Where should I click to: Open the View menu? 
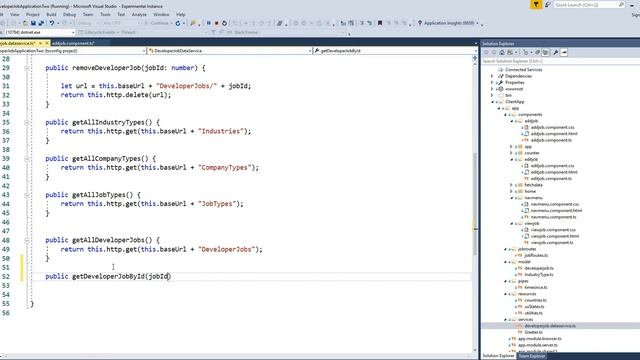click(x=15, y=14)
